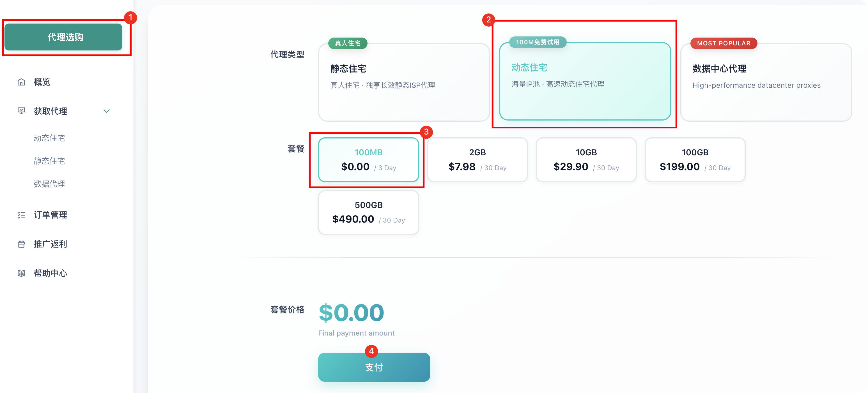Open 动态住宅 in the sidebar submenu

point(49,138)
